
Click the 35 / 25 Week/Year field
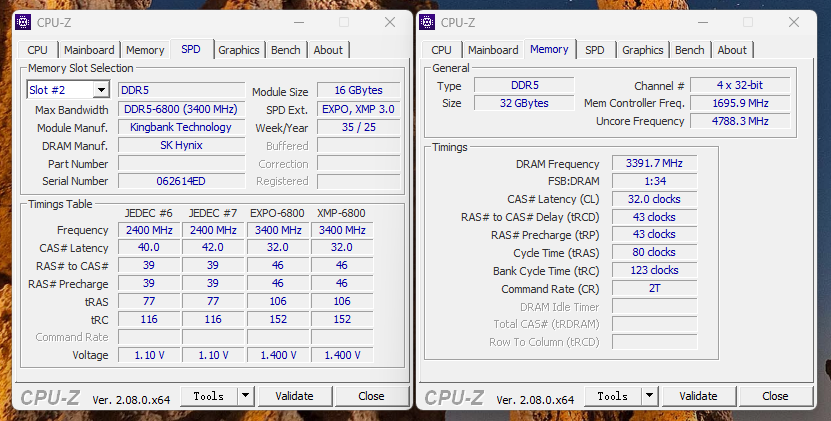(359, 127)
